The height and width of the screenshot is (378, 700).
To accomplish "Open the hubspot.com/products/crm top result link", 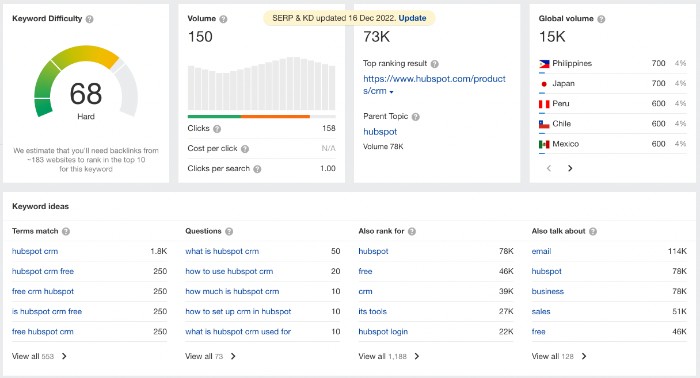I will click(x=434, y=84).
